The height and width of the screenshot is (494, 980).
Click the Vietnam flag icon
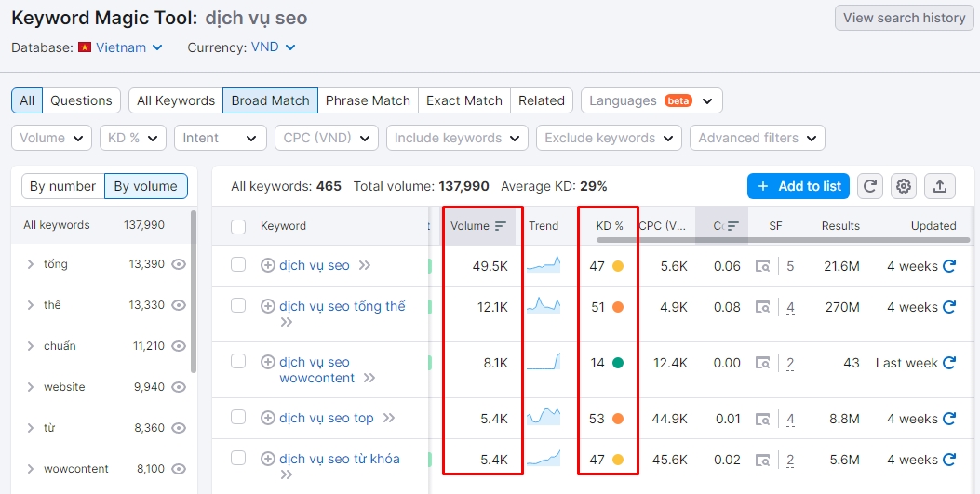coord(85,47)
